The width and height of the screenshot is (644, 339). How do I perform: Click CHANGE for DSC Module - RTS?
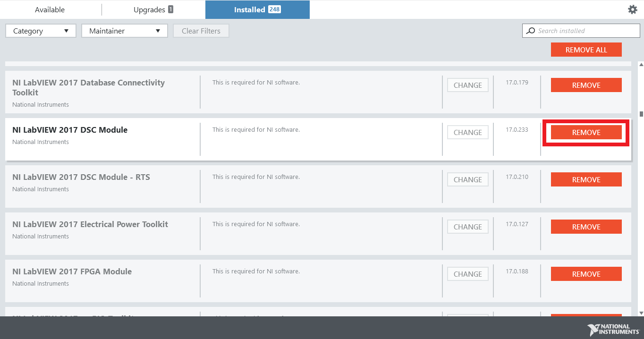tap(468, 179)
